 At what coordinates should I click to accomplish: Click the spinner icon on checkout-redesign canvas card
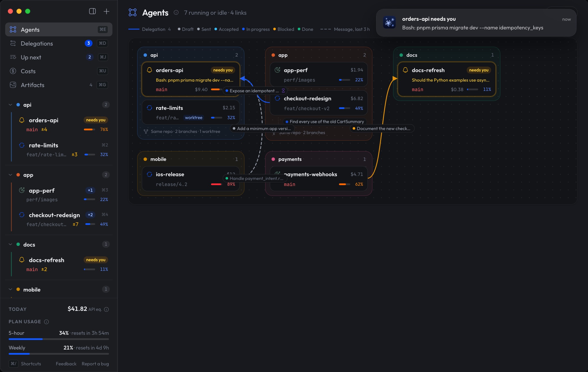pyautogui.click(x=277, y=98)
